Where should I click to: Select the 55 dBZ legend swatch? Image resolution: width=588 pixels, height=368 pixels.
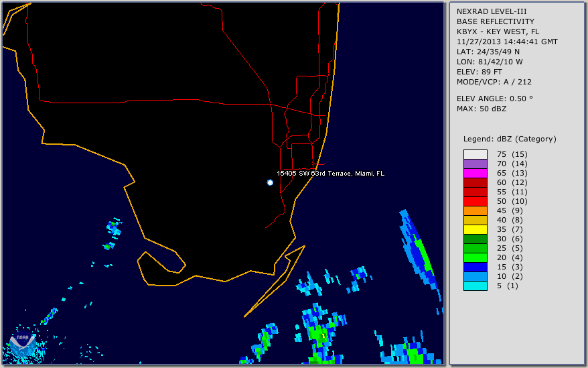point(475,192)
